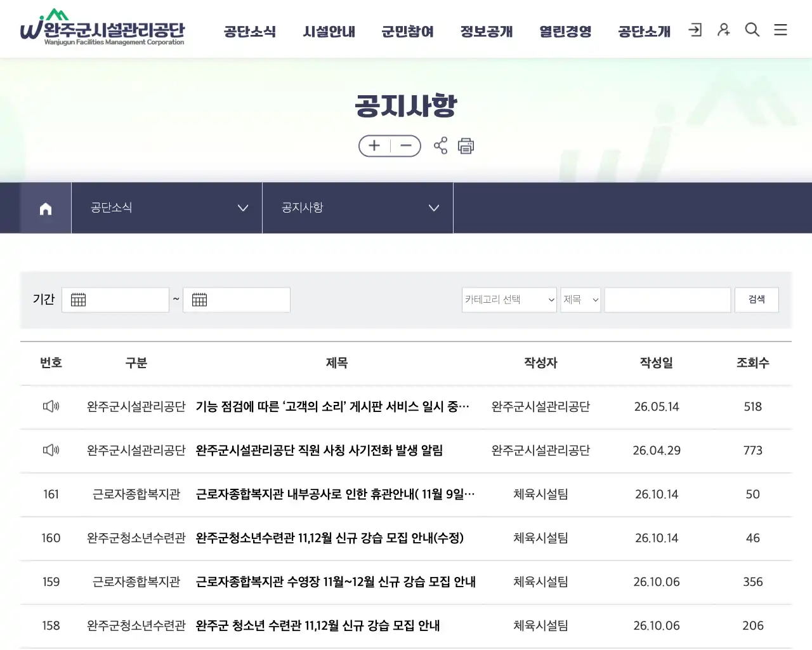Open notice 직원 사칭 사기전화 발생 알림
Screen dimensions: 812x650
[319, 450]
